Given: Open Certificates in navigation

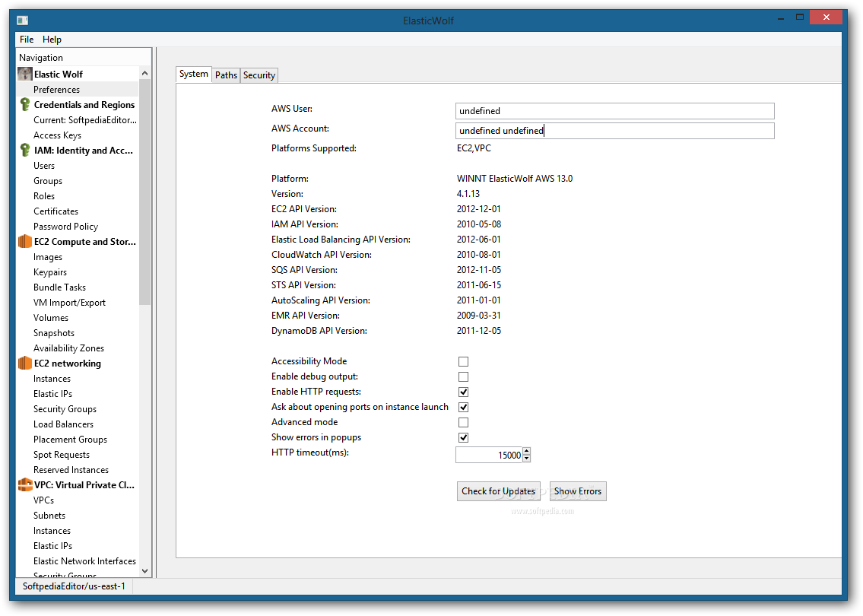Looking at the screenshot, I should point(56,211).
